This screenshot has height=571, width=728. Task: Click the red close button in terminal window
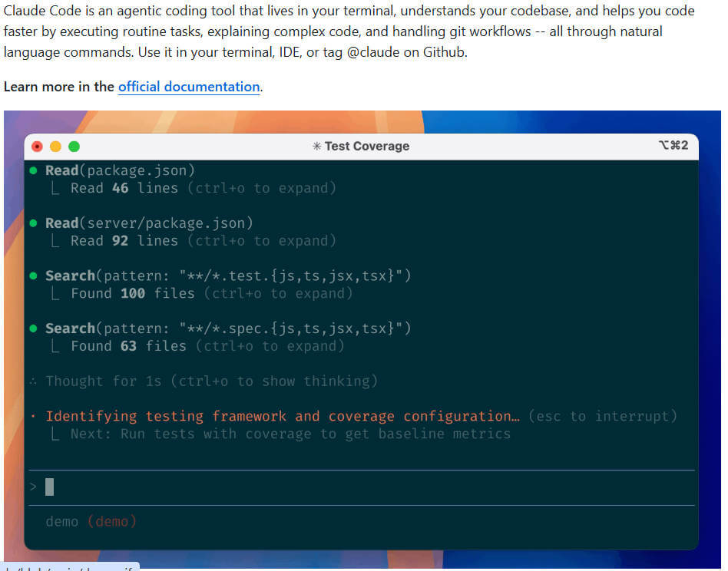(37, 147)
